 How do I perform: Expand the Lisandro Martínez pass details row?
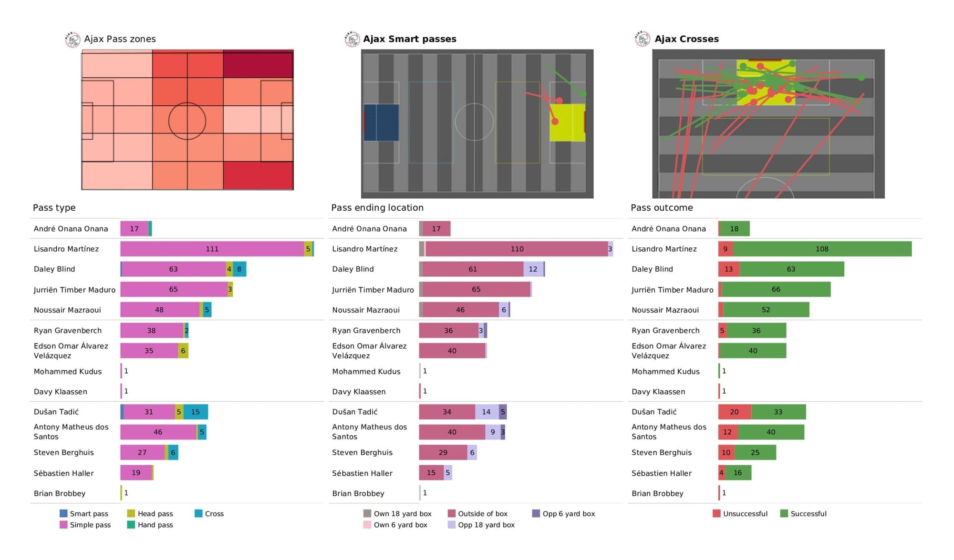(x=73, y=247)
